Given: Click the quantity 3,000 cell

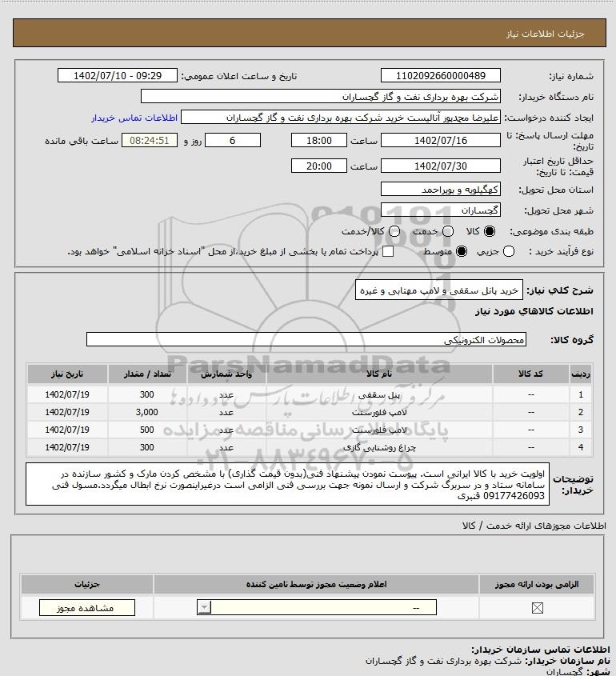Looking at the screenshot, I should click(147, 412).
